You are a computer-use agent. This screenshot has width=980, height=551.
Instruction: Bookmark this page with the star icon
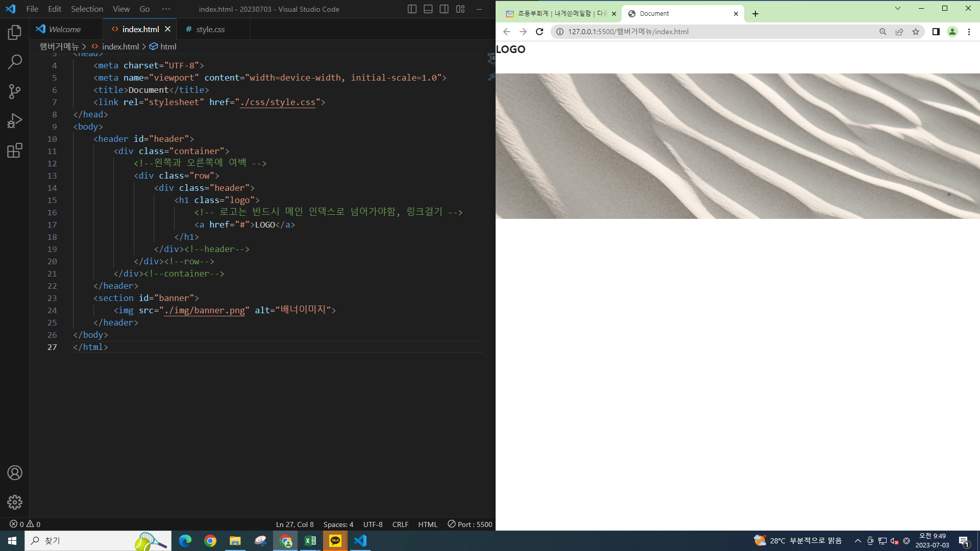pos(916,32)
